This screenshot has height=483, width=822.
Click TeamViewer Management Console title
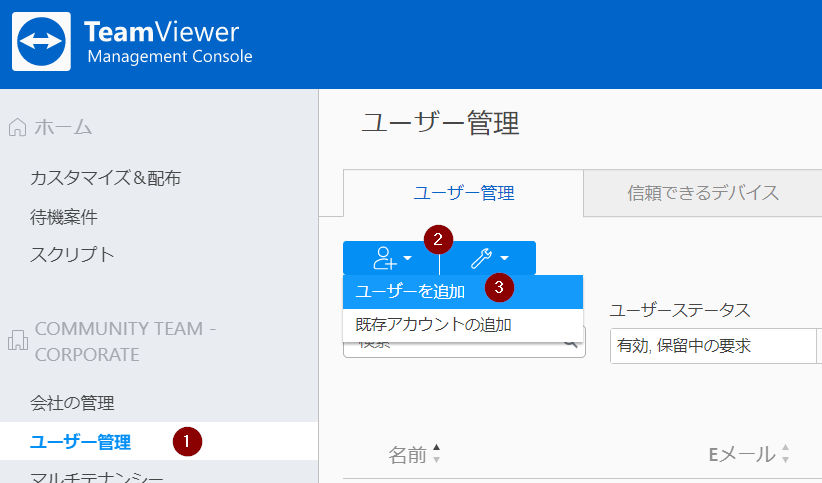[x=167, y=42]
